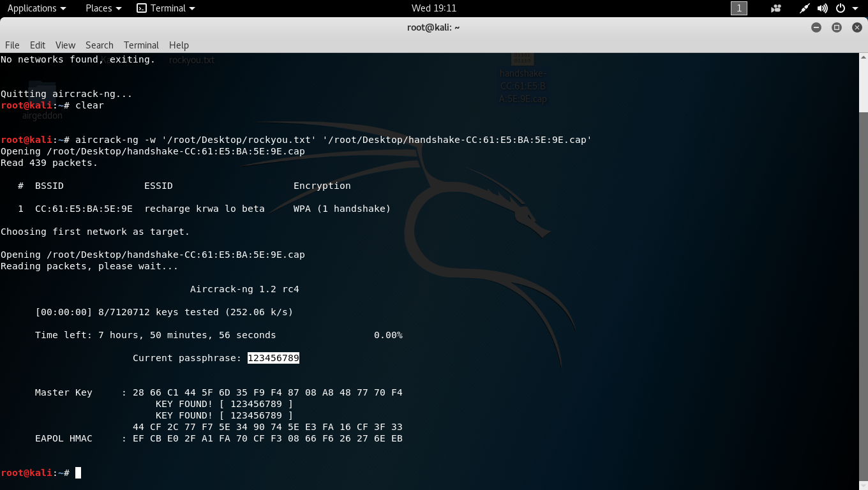
Task: Click the "No networks found, exiting." line
Action: (78, 59)
